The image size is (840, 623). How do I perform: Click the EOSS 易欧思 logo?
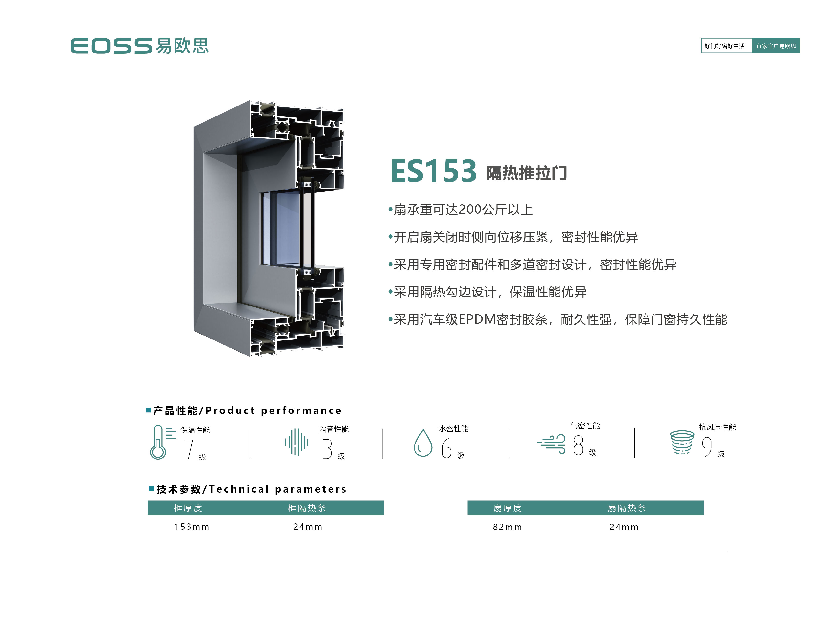pos(139,46)
